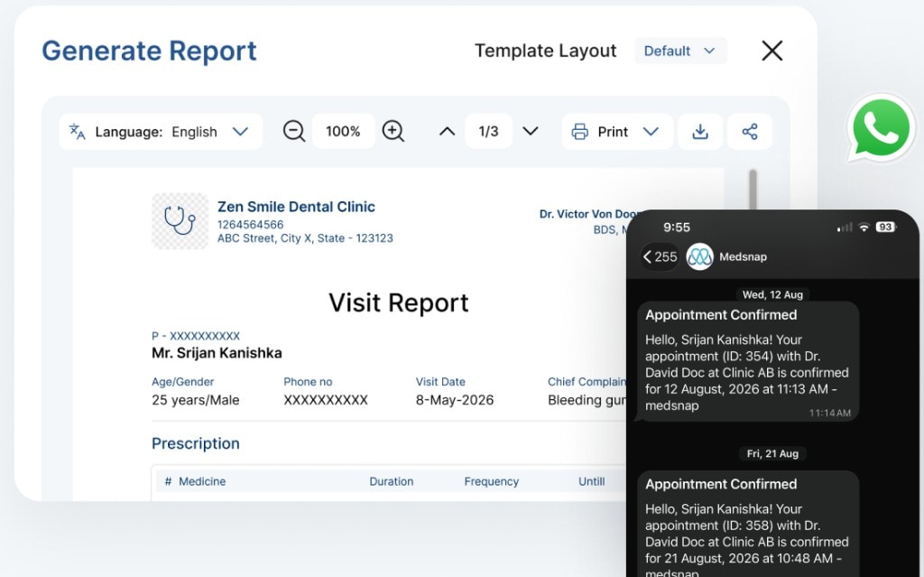Image resolution: width=924 pixels, height=577 pixels.
Task: Click the Phone no XXXXXXXXXX value
Action: click(326, 400)
